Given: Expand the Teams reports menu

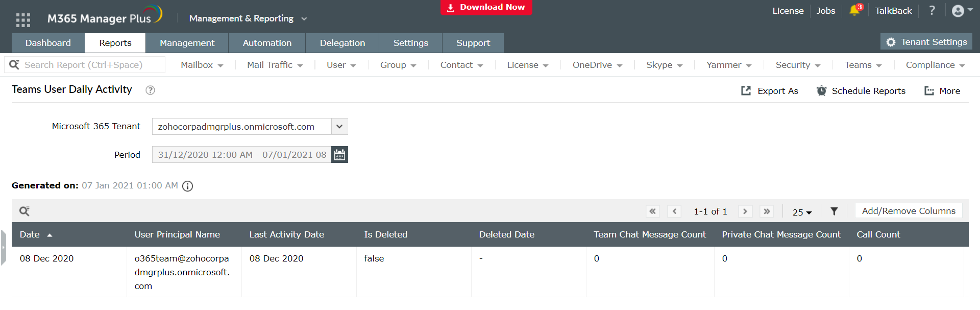Looking at the screenshot, I should click(863, 65).
